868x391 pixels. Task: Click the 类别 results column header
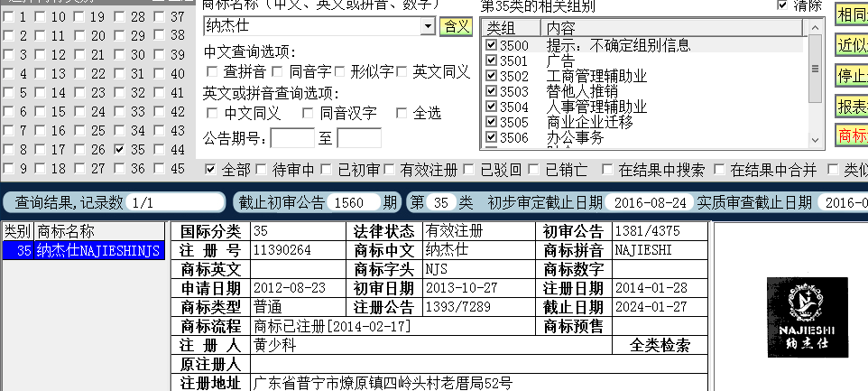coord(18,231)
